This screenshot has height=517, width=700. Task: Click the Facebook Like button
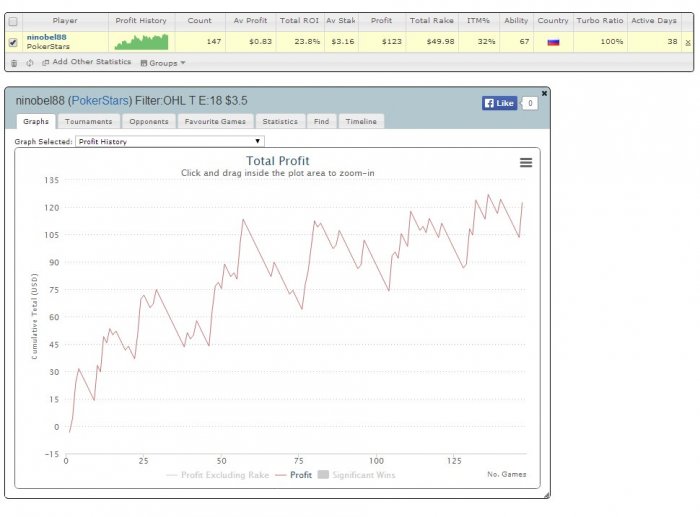click(499, 103)
